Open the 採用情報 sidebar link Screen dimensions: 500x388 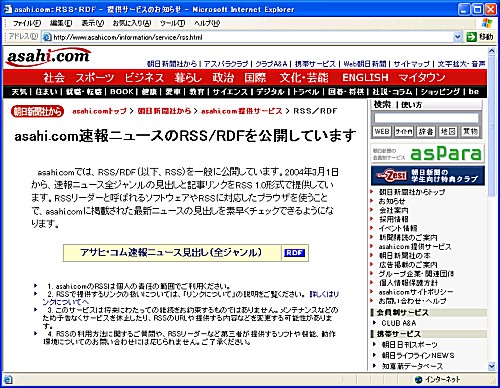pos(393,219)
